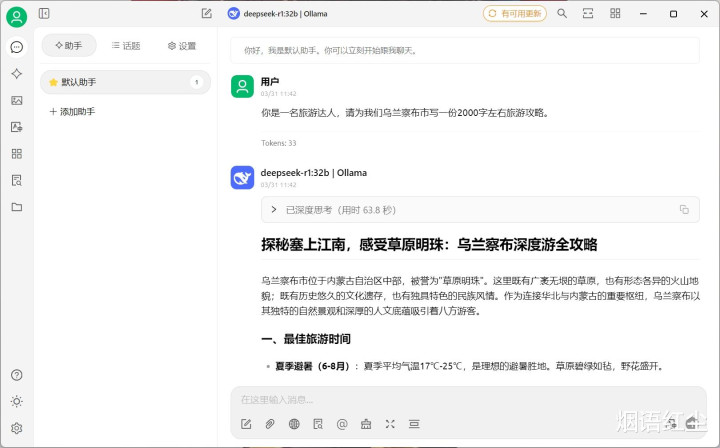The image size is (720, 448).
Task: Click 添加助手 to add an assistant
Action: point(72,112)
